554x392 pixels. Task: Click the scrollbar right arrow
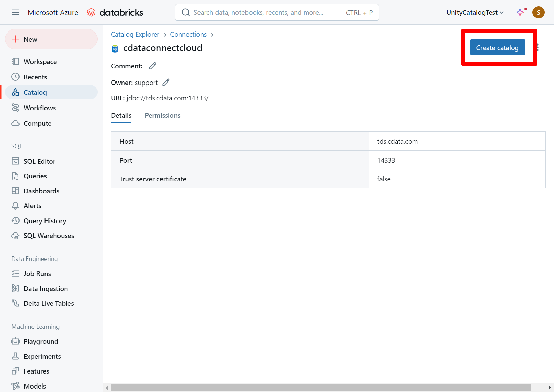(x=550, y=388)
